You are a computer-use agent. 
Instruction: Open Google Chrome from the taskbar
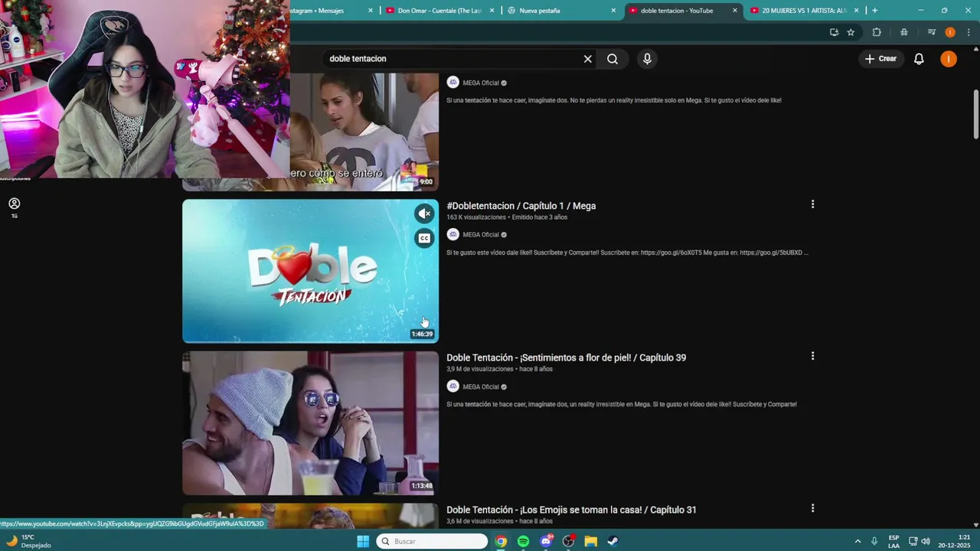(501, 541)
